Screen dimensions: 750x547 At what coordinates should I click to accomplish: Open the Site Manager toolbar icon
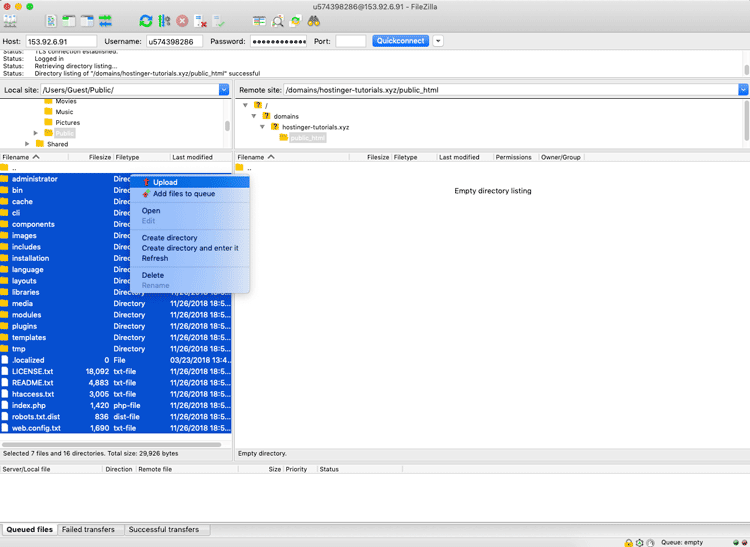point(11,20)
